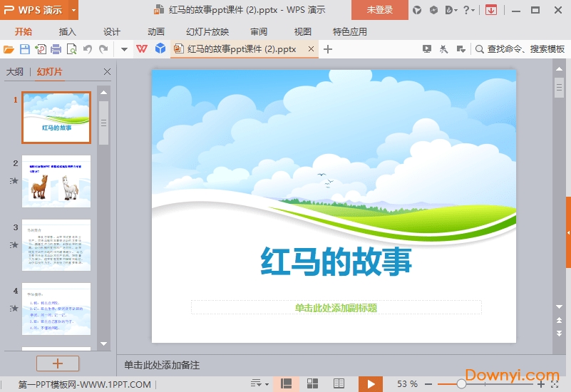
Task: Start slideshow with orange play button
Action: pos(371,384)
